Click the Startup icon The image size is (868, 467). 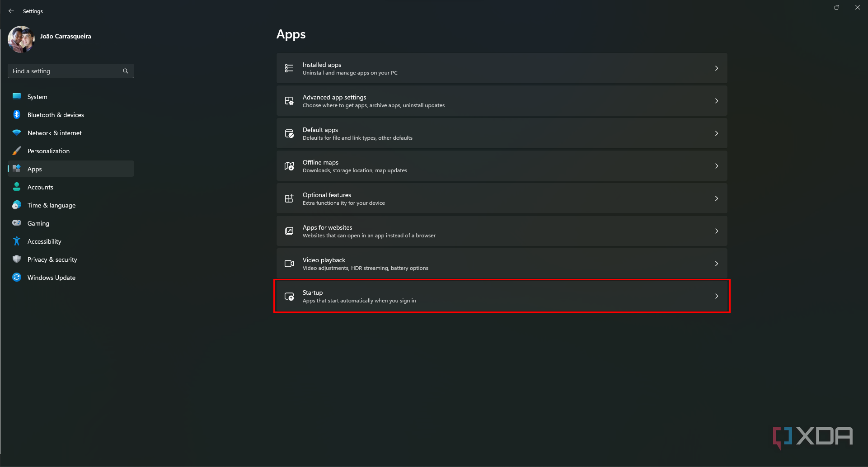coord(290,296)
